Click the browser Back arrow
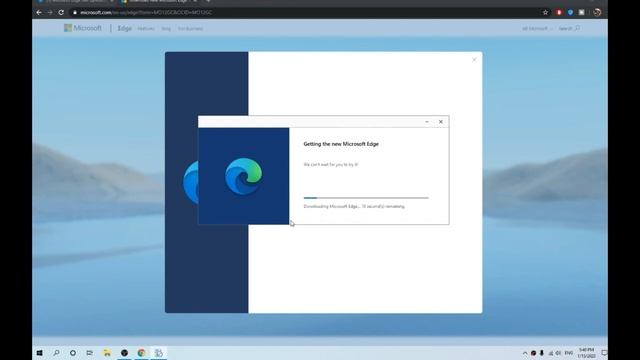The image size is (640, 360). click(x=39, y=13)
